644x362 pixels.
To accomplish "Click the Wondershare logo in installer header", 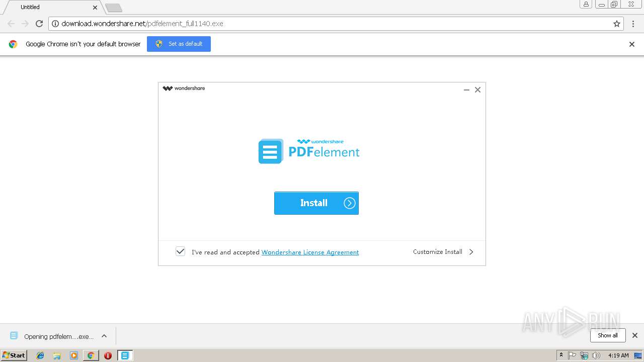I will pyautogui.click(x=184, y=88).
